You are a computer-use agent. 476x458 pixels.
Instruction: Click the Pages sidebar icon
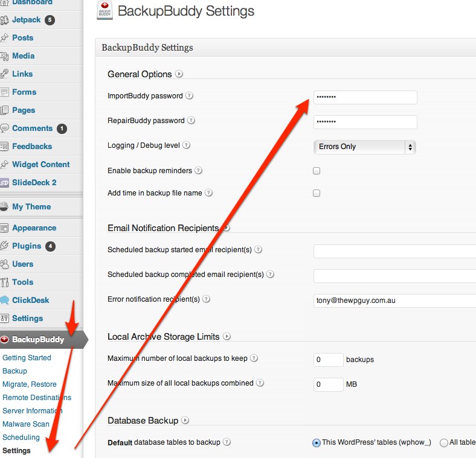pyautogui.click(x=4, y=110)
